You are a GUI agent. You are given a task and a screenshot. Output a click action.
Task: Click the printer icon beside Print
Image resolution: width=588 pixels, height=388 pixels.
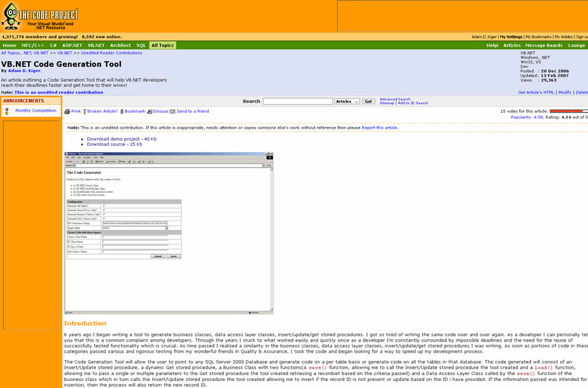(x=67, y=111)
